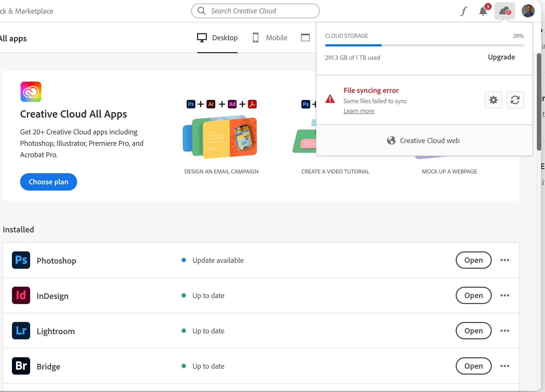Open sync settings gear button

point(493,100)
